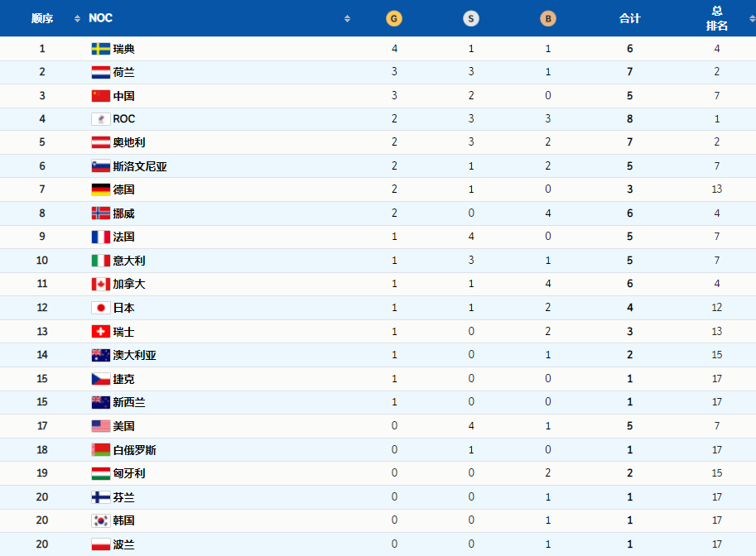
Task: Select the 美国 table row
Action: [378, 426]
